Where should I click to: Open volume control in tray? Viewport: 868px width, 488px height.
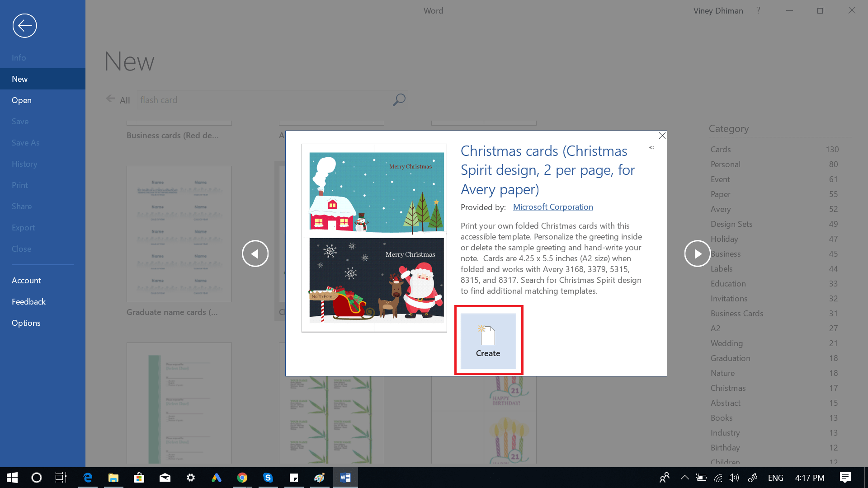[x=734, y=478]
